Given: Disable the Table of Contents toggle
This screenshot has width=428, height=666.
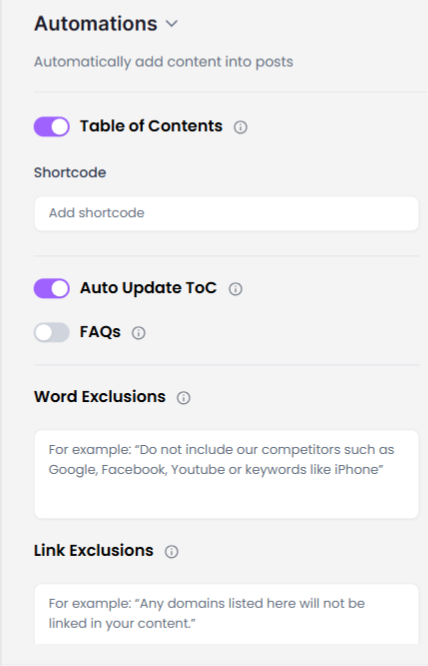Looking at the screenshot, I should [52, 127].
